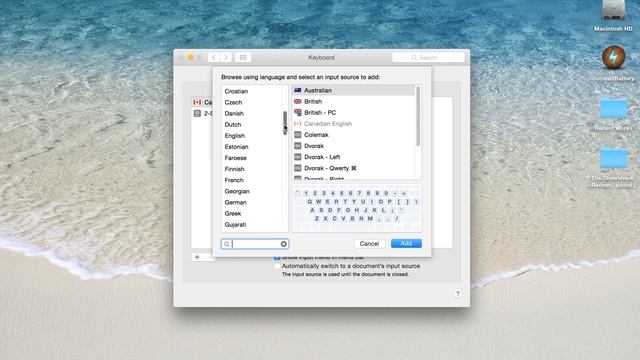Select the Dvorak keyboard layout

(353, 146)
